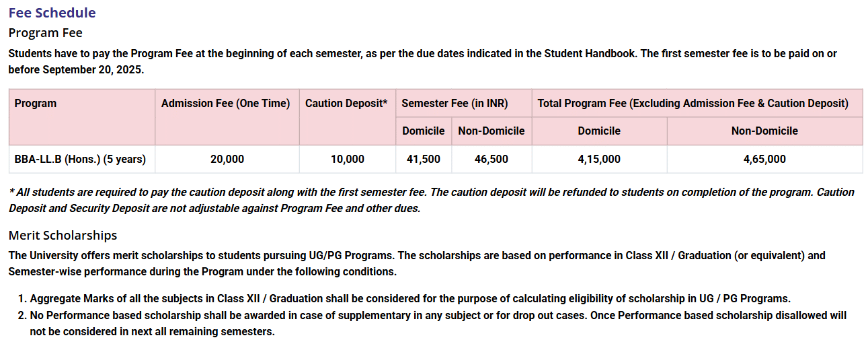868x344 pixels.
Task: Select the BBA-LL.B (Hons.) (5 years) cell
Action: click(80, 160)
